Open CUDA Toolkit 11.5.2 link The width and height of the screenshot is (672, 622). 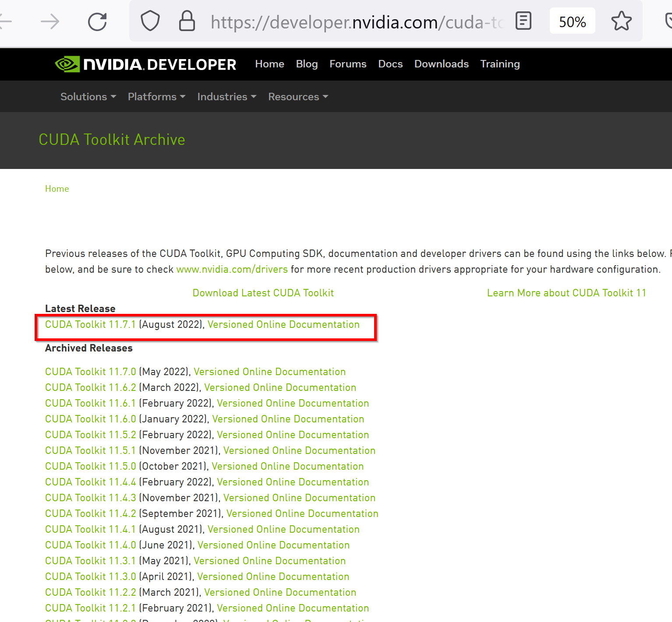(91, 435)
